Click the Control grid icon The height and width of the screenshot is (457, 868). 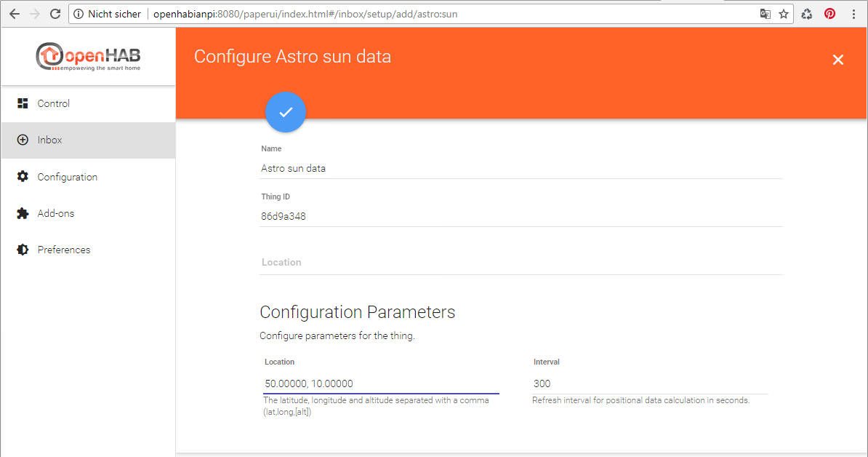click(x=23, y=103)
